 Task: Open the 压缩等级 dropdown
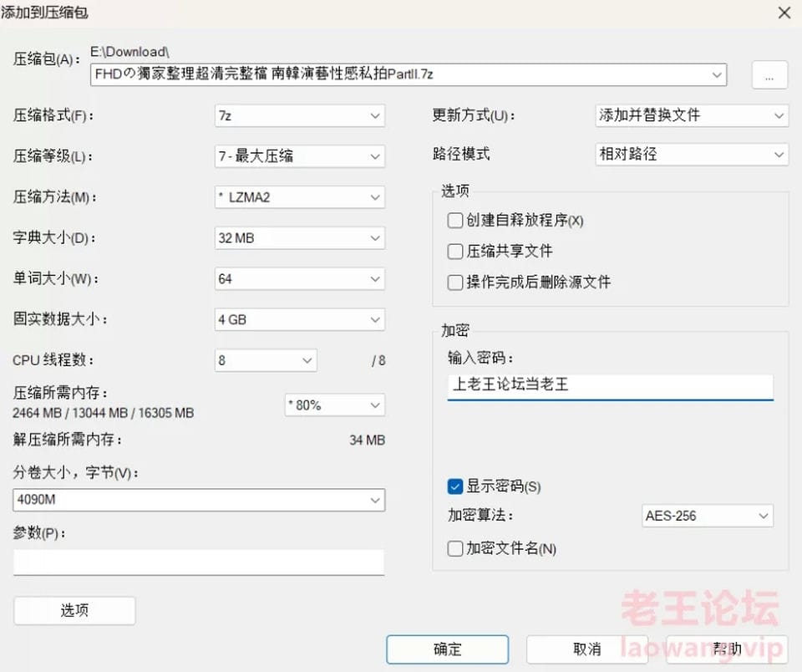(x=300, y=156)
